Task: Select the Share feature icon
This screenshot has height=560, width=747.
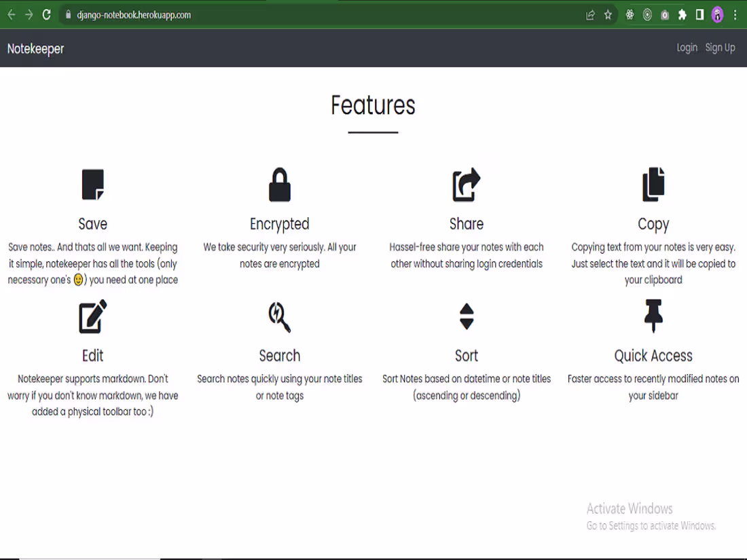Action: tap(466, 185)
